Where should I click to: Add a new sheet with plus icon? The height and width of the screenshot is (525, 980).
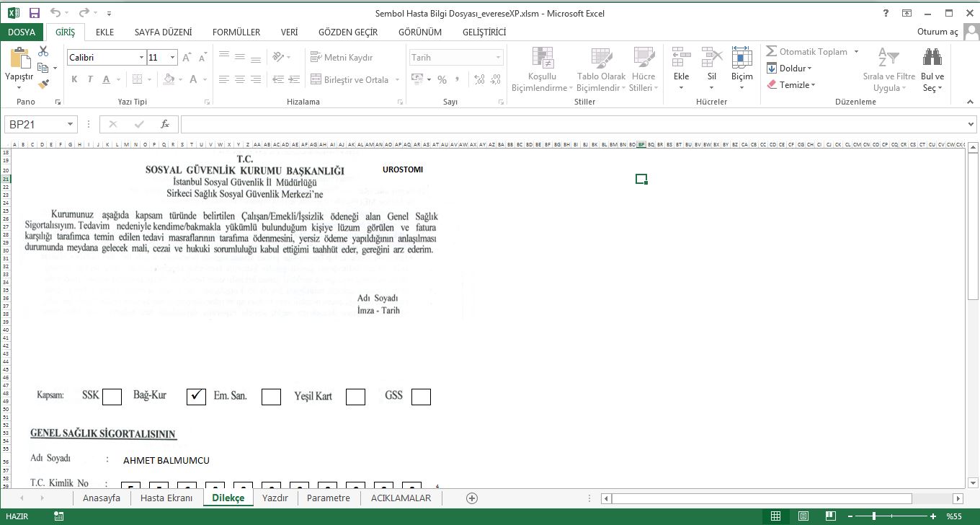[472, 498]
